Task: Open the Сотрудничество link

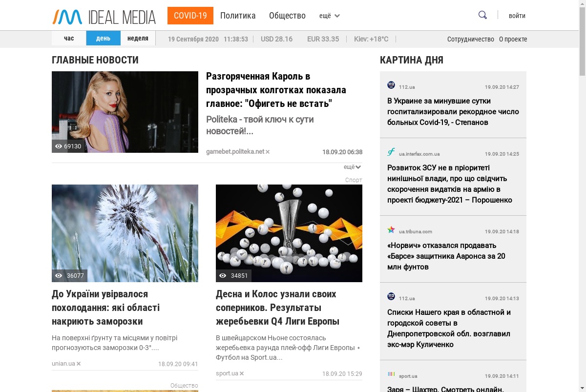Action: click(471, 39)
